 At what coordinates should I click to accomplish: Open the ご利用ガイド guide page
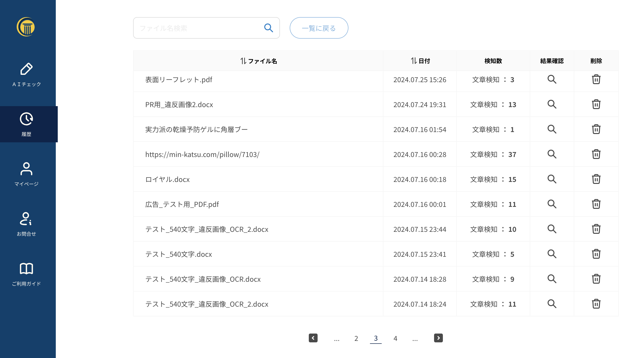[26, 274]
